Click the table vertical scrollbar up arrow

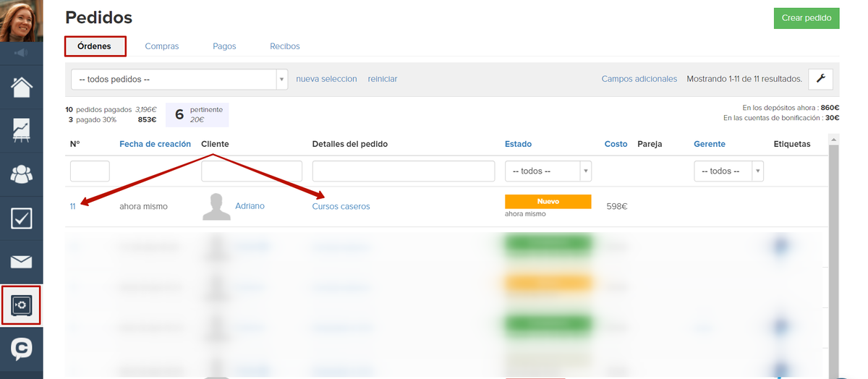point(833,140)
